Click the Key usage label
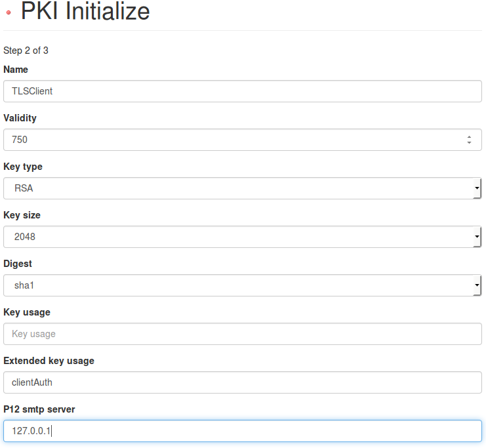Screen dimensions: 486x448 click(x=27, y=312)
